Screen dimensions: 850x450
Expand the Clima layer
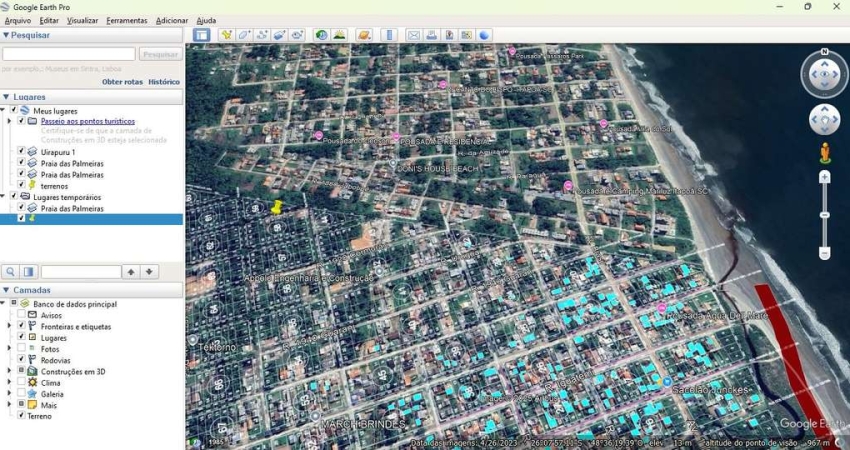(9, 382)
